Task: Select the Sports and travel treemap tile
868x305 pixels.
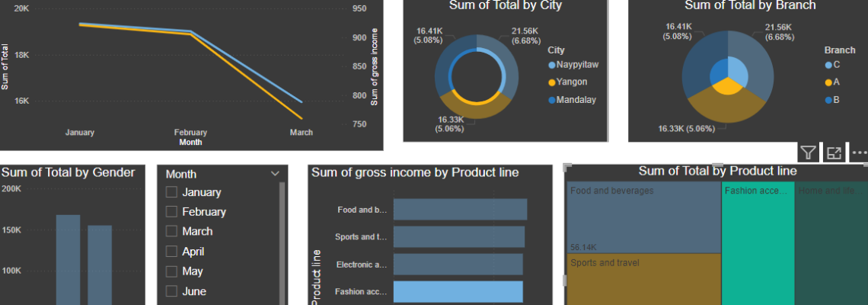Action: tap(644, 280)
